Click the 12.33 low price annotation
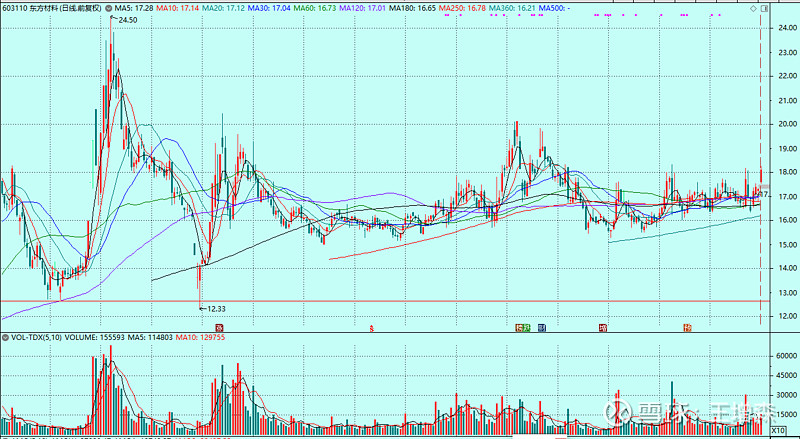 (216, 309)
